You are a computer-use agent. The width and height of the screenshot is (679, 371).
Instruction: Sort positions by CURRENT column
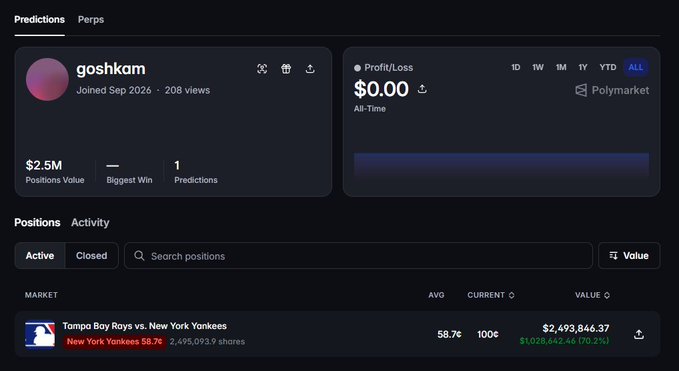tap(491, 295)
